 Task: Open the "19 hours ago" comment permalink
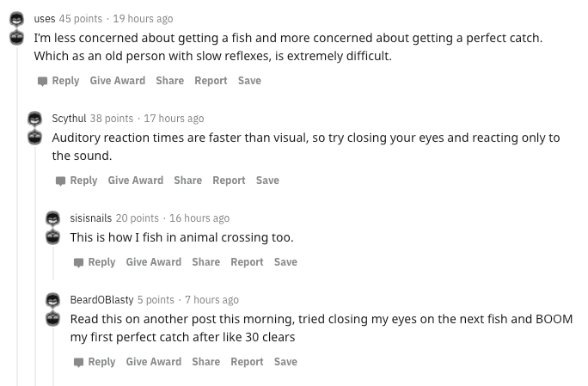click(x=143, y=19)
